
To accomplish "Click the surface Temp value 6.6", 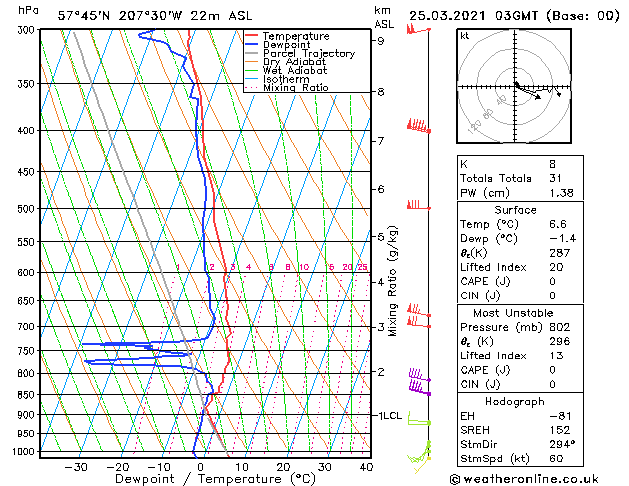I will pos(558,224).
